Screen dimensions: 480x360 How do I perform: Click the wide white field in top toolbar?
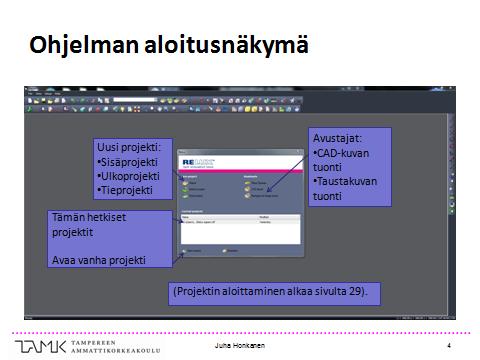point(134,100)
